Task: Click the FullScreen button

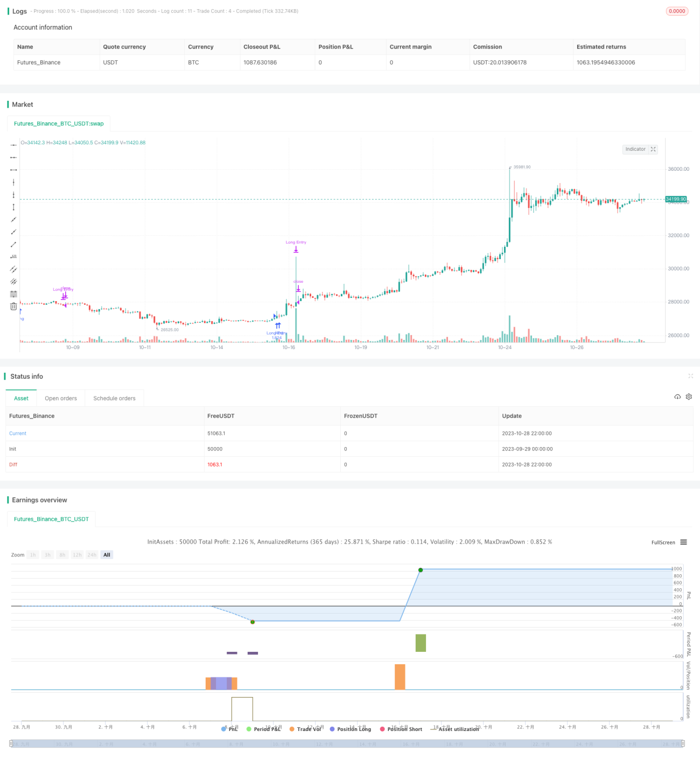Action: coord(663,542)
